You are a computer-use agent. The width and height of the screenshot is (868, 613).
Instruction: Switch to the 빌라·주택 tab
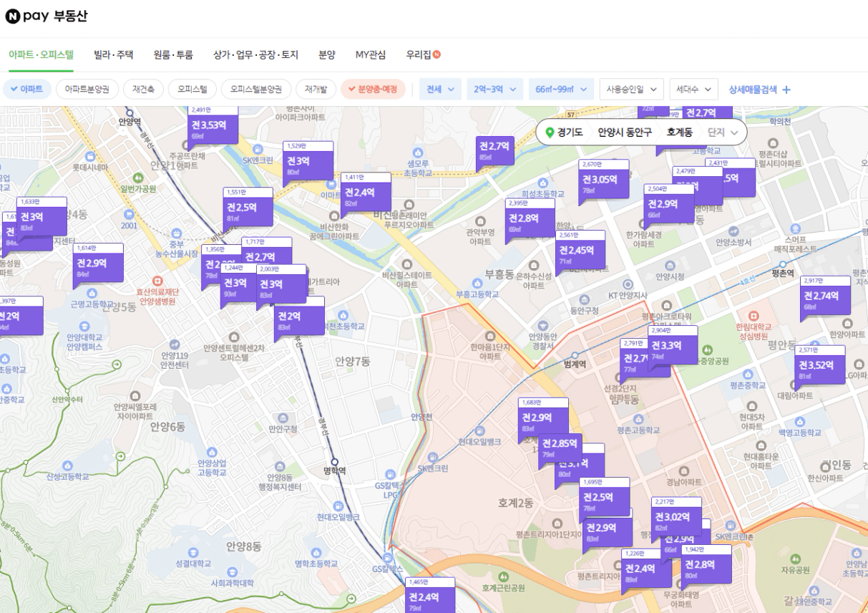pos(113,54)
